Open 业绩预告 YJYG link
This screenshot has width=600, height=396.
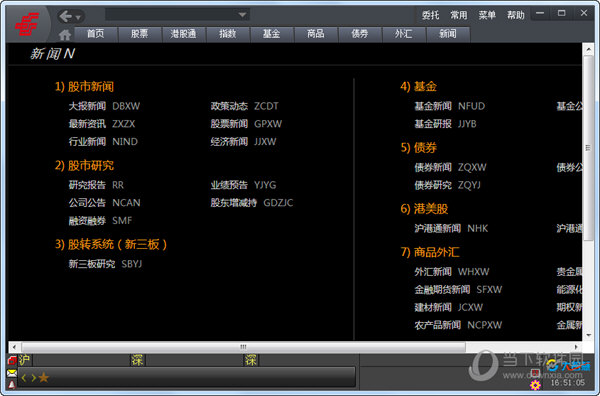click(243, 185)
